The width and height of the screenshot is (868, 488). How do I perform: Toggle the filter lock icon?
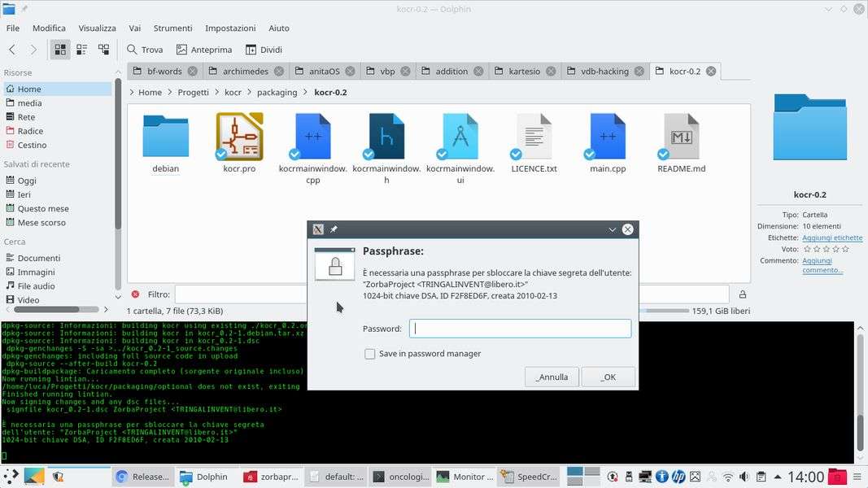click(x=742, y=294)
